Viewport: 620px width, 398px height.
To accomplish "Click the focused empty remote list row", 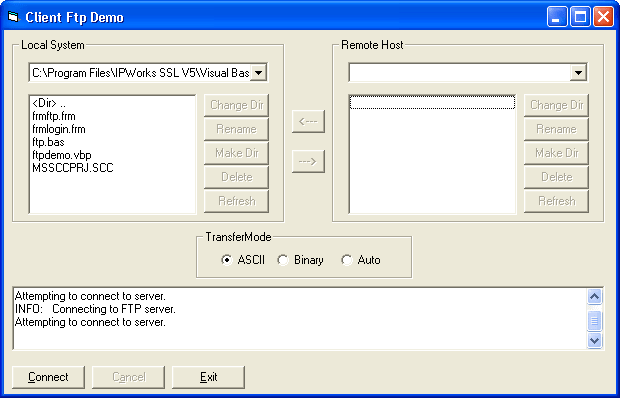I will tap(432, 103).
